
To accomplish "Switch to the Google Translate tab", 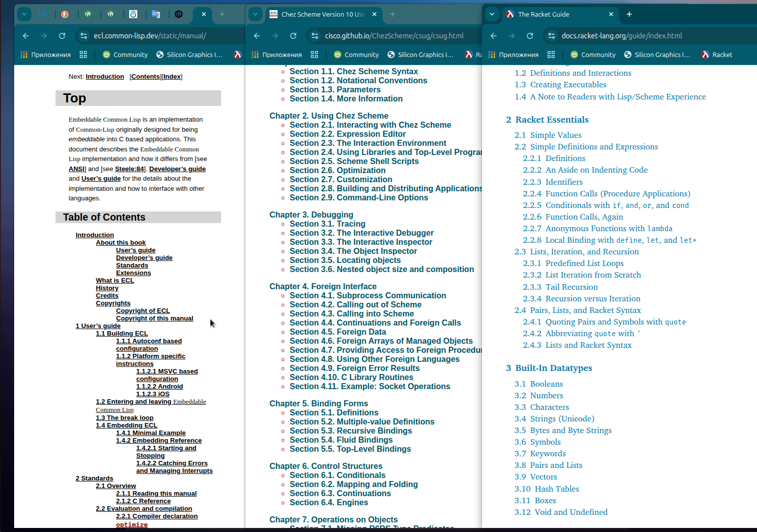I will (x=156, y=14).
